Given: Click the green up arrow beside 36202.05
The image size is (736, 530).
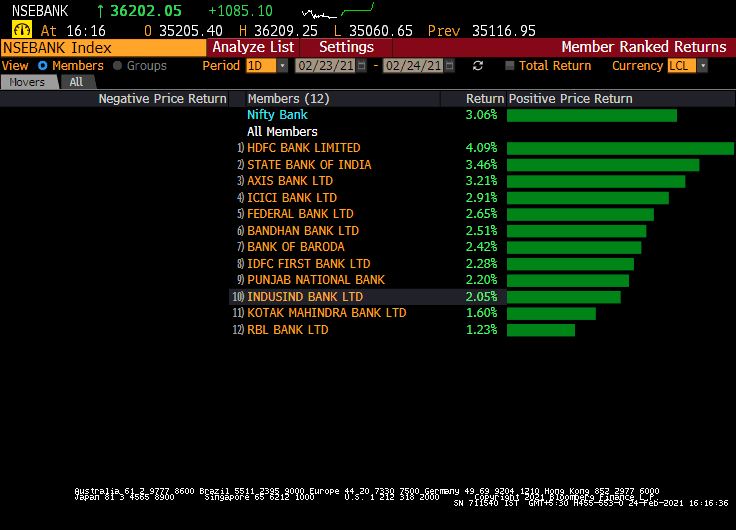Looking at the screenshot, I should point(100,11).
